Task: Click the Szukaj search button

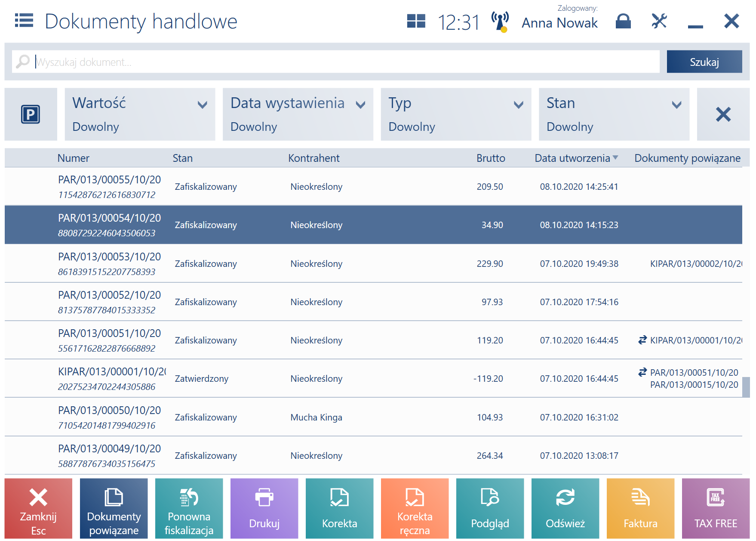Action: pyautogui.click(x=704, y=62)
